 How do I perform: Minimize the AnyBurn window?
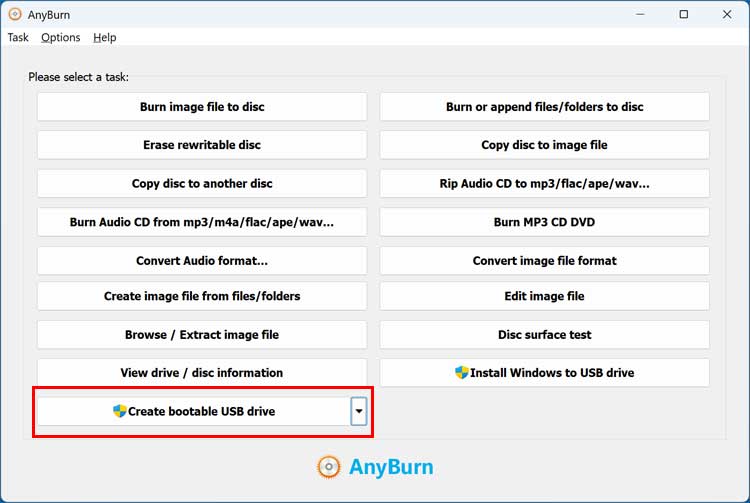640,14
